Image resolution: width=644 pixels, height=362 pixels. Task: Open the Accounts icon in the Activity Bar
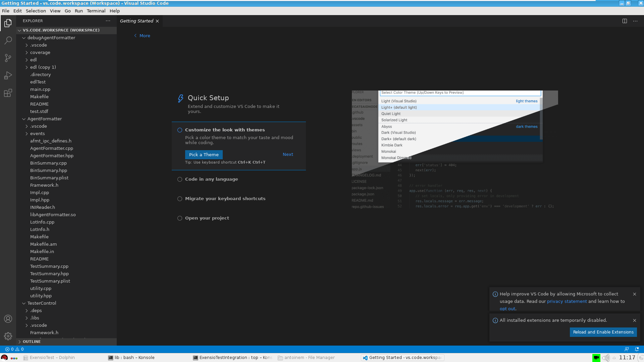pyautogui.click(x=8, y=319)
